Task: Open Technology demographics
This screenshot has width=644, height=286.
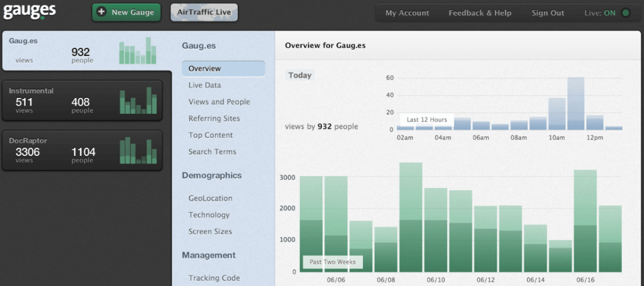Action: (x=209, y=215)
